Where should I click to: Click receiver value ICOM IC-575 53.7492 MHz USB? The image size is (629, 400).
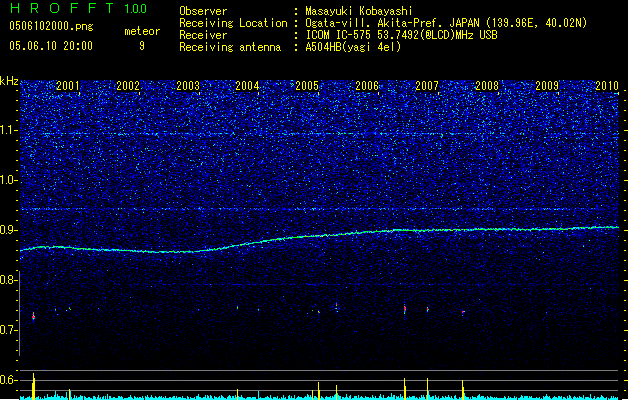pyautogui.click(x=401, y=35)
